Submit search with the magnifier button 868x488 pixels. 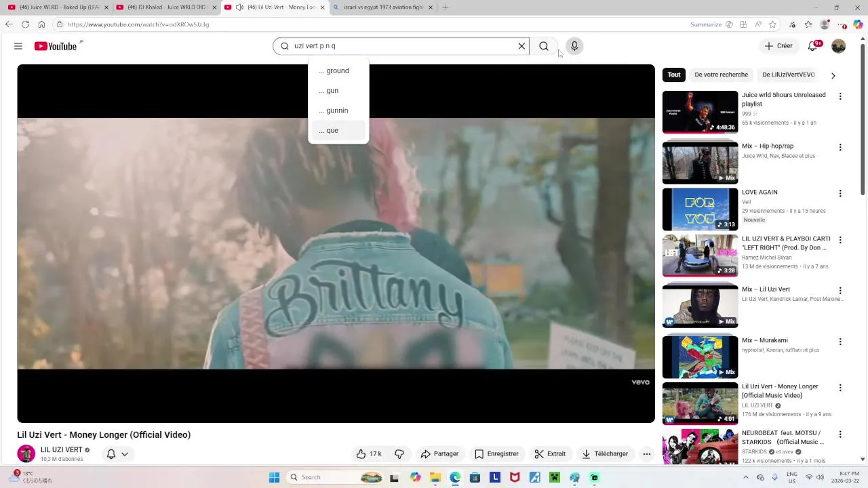pos(544,46)
